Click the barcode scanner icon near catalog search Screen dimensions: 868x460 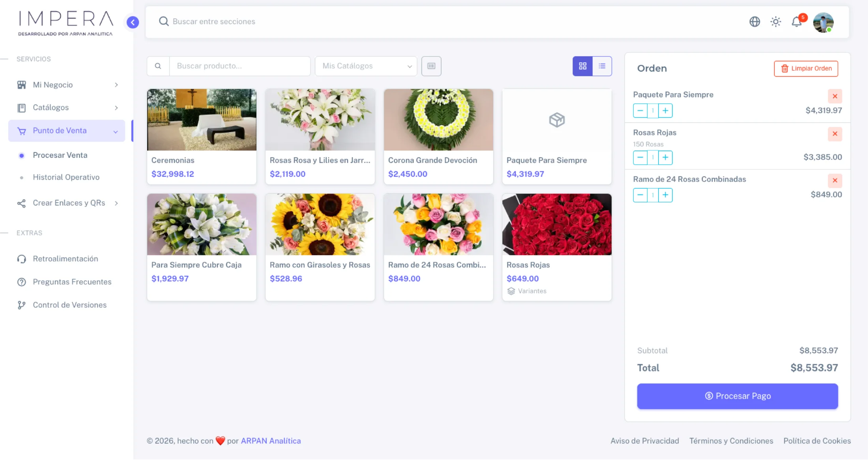click(x=431, y=66)
